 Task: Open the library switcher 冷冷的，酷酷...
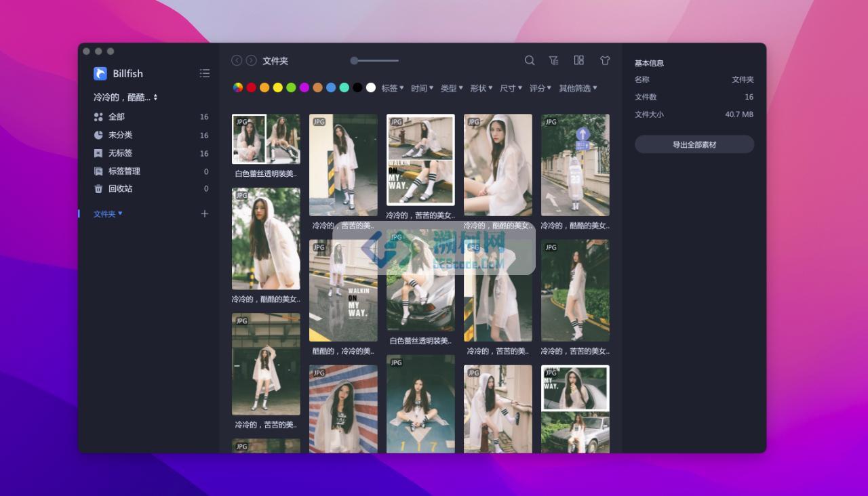tap(125, 97)
